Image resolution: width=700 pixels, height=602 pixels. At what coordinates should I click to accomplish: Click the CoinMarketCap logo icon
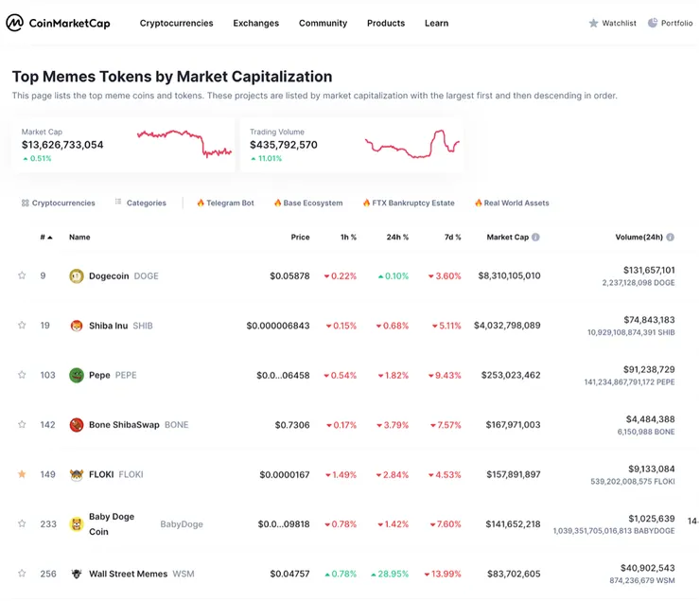(x=15, y=23)
